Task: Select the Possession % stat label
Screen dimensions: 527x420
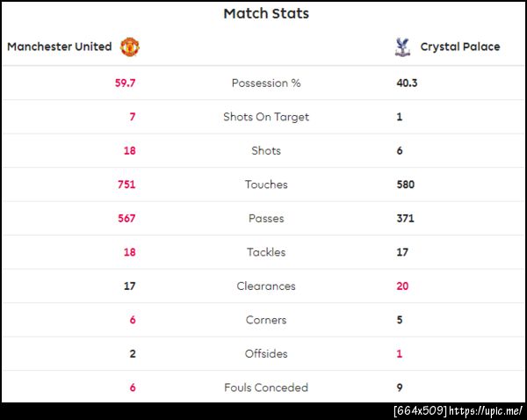Action: click(x=266, y=83)
